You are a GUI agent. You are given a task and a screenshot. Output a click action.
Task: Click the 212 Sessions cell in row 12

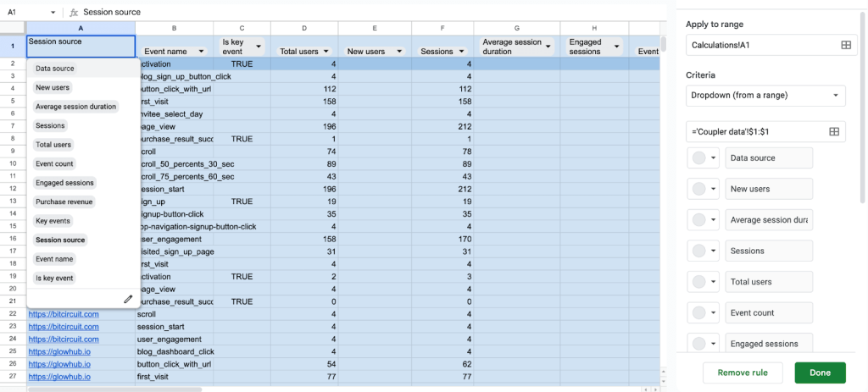click(x=442, y=189)
